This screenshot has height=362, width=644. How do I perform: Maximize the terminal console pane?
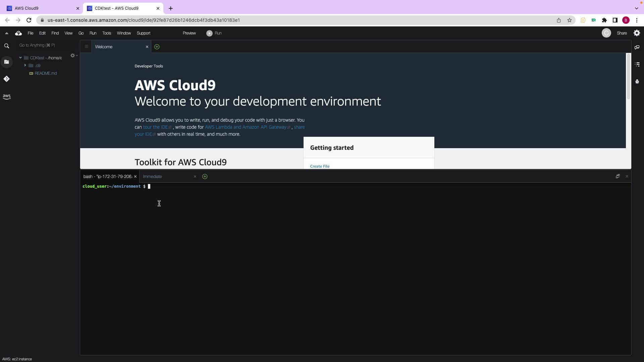pos(618,176)
